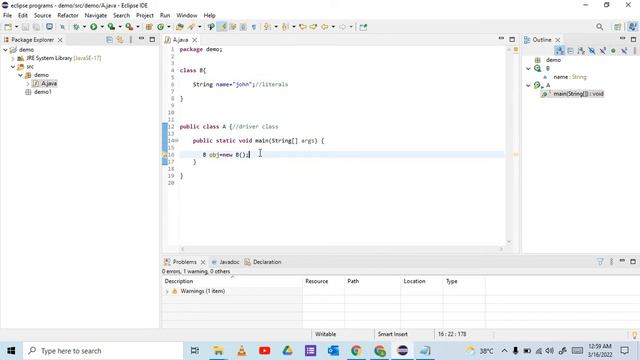Click the editor horizontal scrollbar
The height and width of the screenshot is (360, 640).
pos(342,249)
